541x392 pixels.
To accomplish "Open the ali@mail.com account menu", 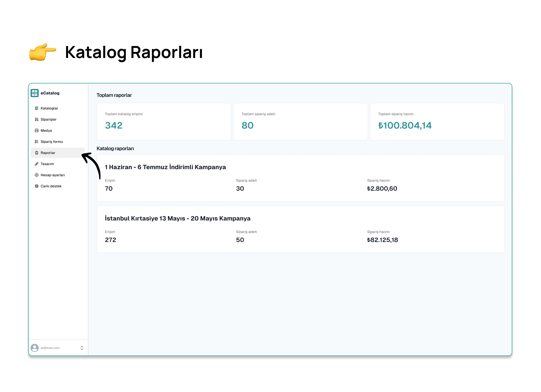I will (x=50, y=348).
